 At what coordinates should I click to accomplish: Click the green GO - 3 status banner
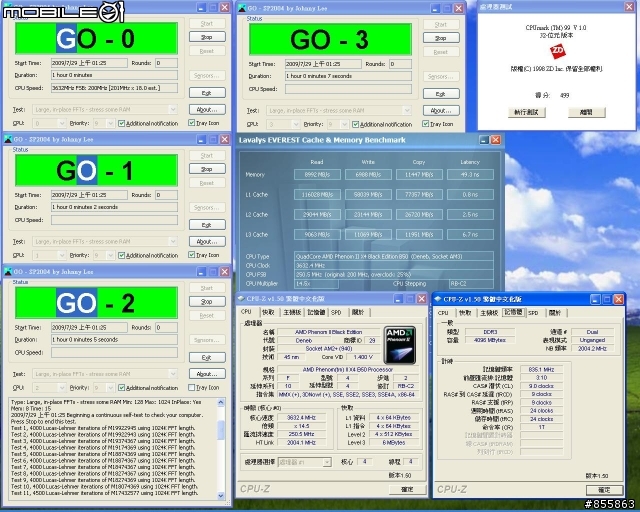point(330,40)
